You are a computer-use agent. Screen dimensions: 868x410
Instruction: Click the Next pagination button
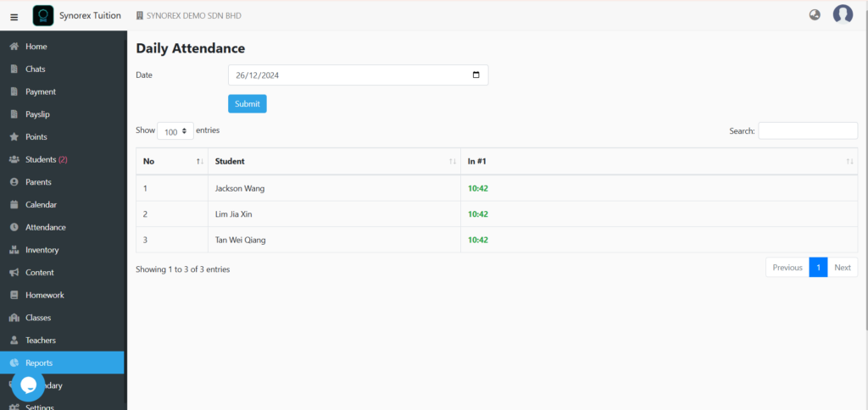[843, 267]
